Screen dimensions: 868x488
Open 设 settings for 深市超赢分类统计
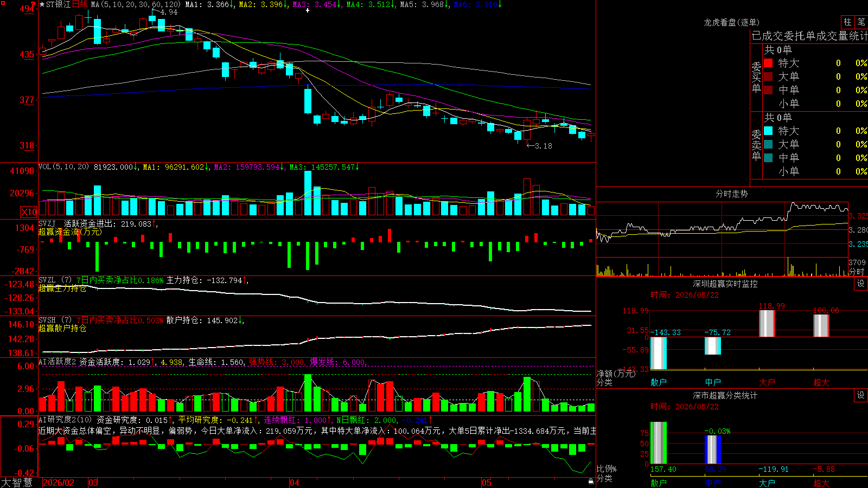pyautogui.click(x=861, y=395)
